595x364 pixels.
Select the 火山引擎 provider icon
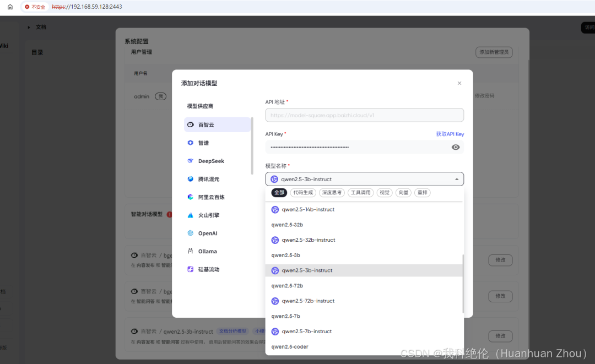tap(191, 215)
